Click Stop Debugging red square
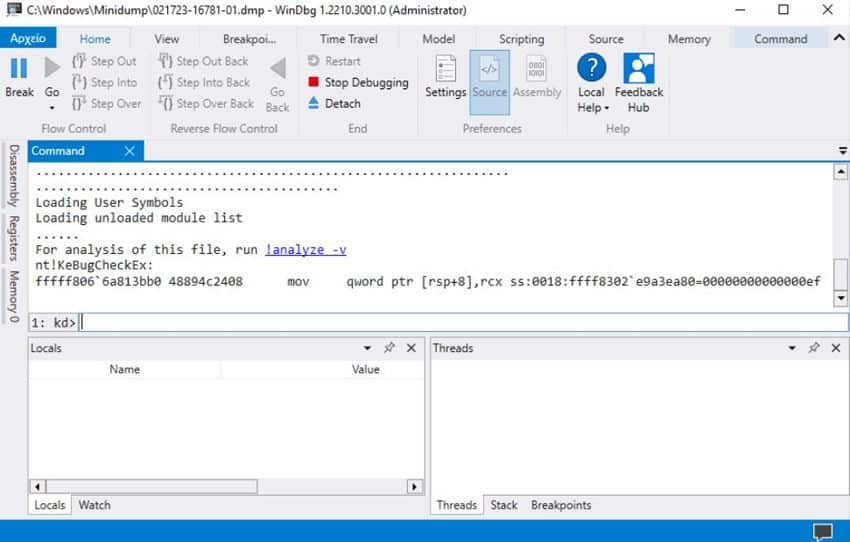The image size is (850, 542). [x=313, y=82]
